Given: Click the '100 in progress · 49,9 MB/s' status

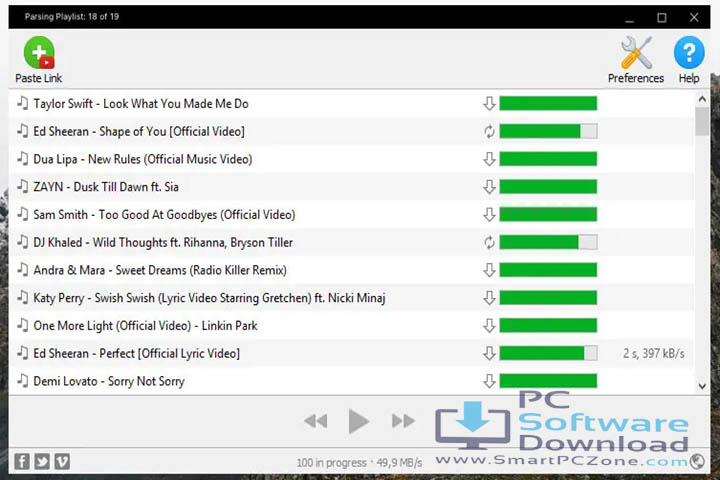Looking at the screenshot, I should 359,463.
